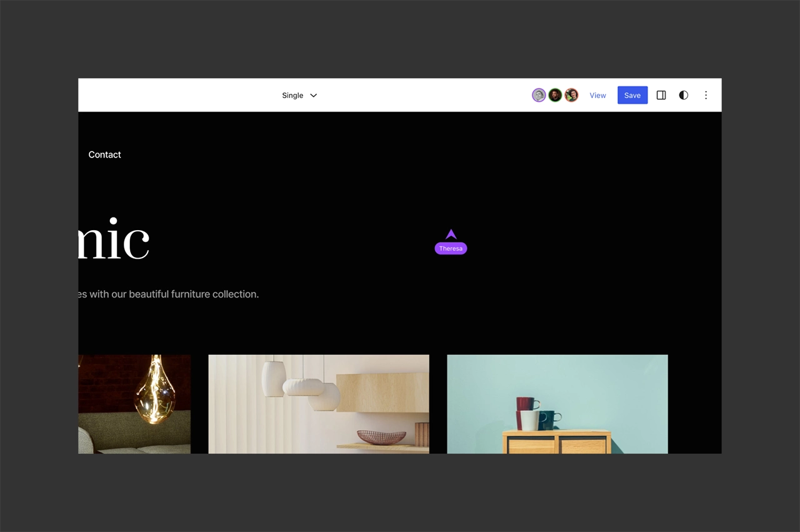
Task: Click the Theresa collaborator name tag
Action: tap(451, 249)
